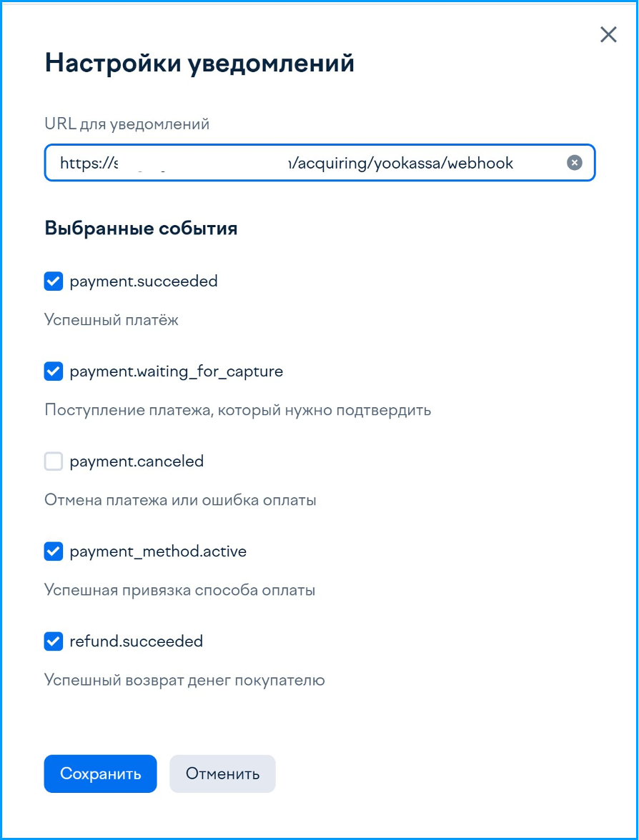This screenshot has width=639, height=840.
Task: Click the Отмена платежа или ошибка оплаты description
Action: click(180, 500)
